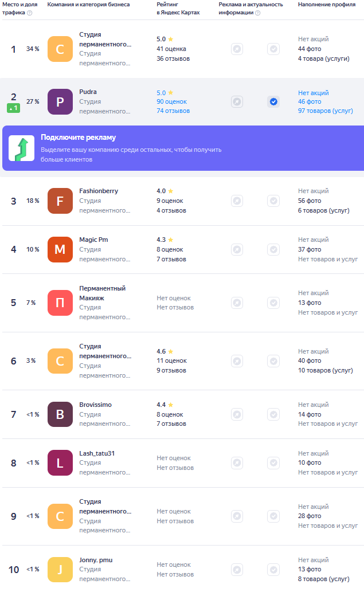The height and width of the screenshot is (596, 364).
Task: Open Pudra's '74 отзывов' link
Action: tap(173, 111)
